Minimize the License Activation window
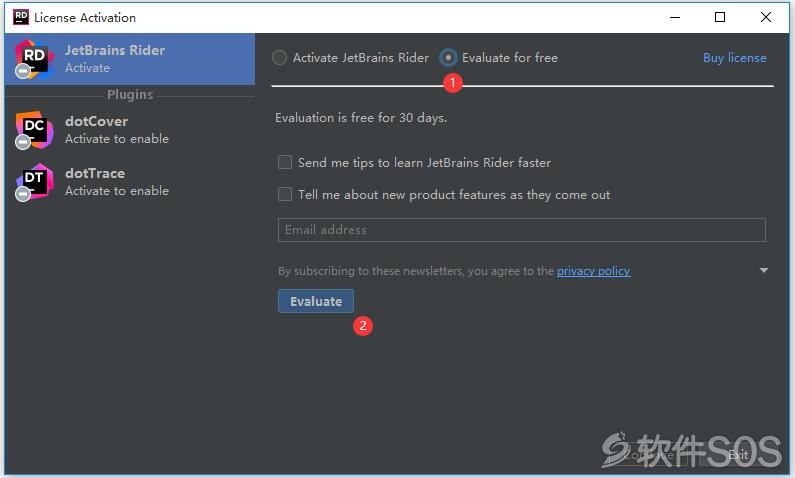Screen dimensions: 795x478 (x=675, y=17)
